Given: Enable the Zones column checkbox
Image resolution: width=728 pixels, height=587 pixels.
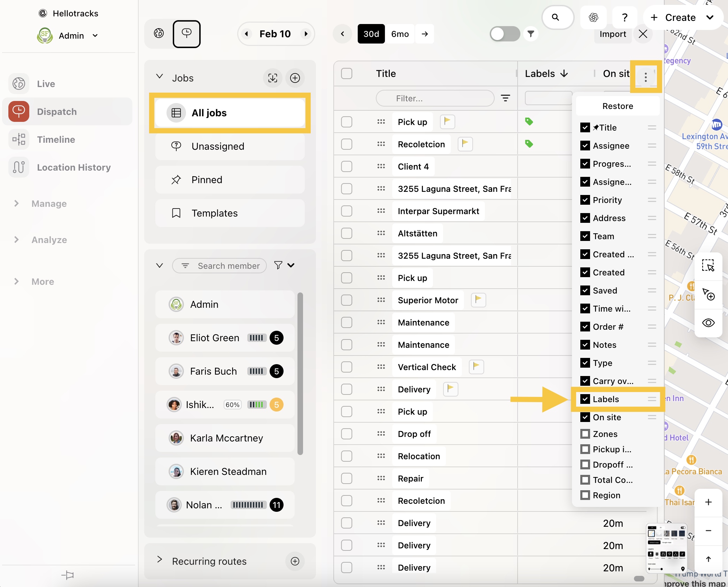Looking at the screenshot, I should [x=585, y=434].
